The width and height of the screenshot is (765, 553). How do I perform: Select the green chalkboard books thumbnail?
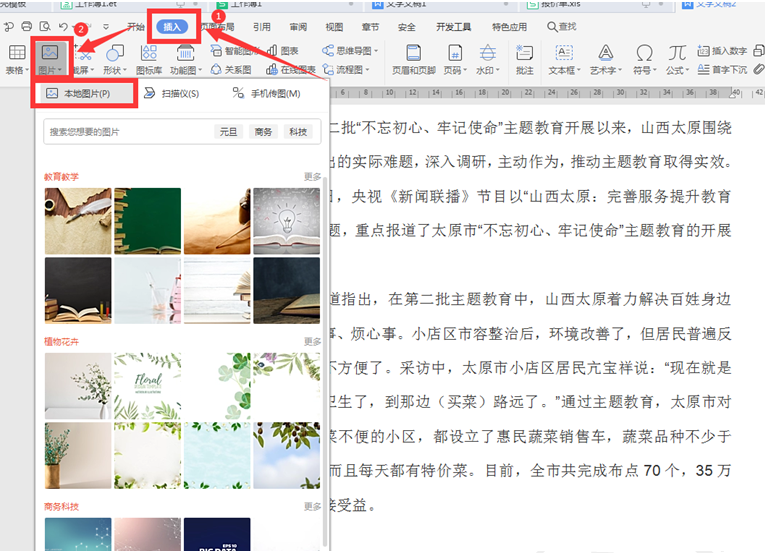[x=147, y=221]
